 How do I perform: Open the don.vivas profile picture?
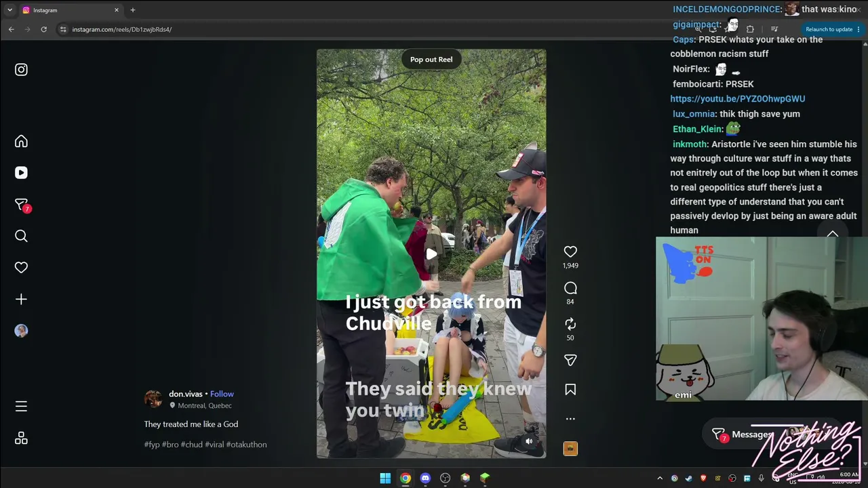coord(153,399)
